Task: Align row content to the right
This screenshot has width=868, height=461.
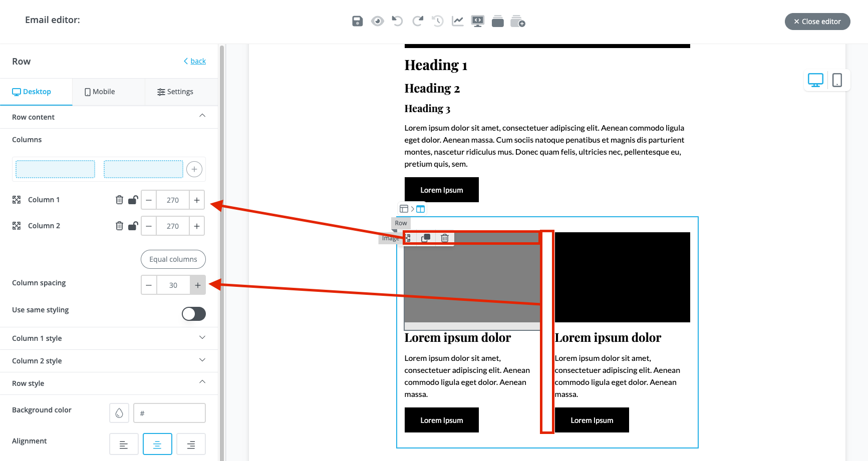Action: [191, 444]
